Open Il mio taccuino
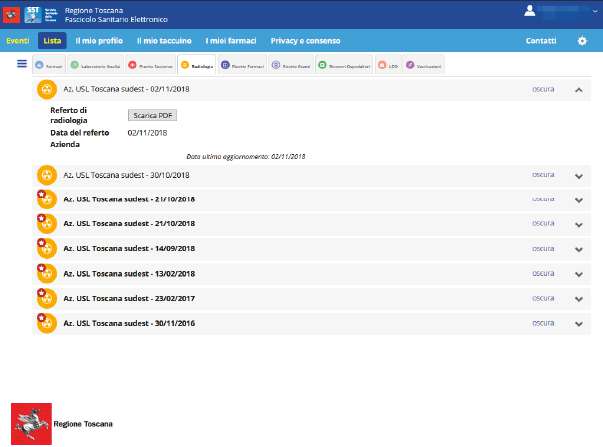The image size is (603, 447). 164,41
